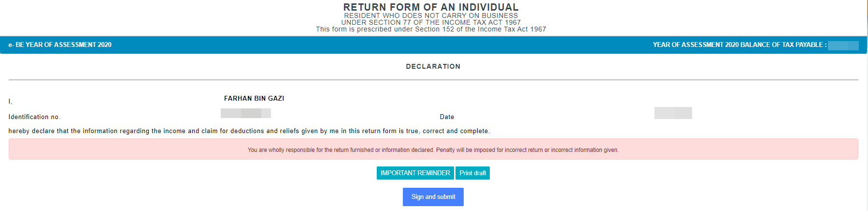Image resolution: width=868 pixels, height=211 pixels.
Task: Print a draft of the return
Action: coord(472,173)
